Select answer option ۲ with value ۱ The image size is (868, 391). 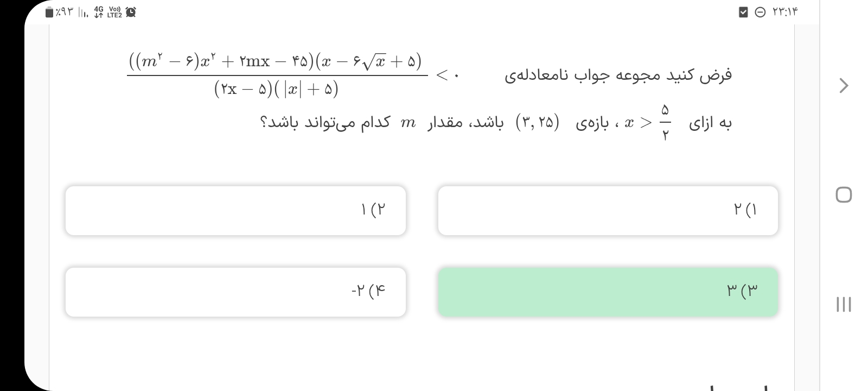click(x=235, y=211)
